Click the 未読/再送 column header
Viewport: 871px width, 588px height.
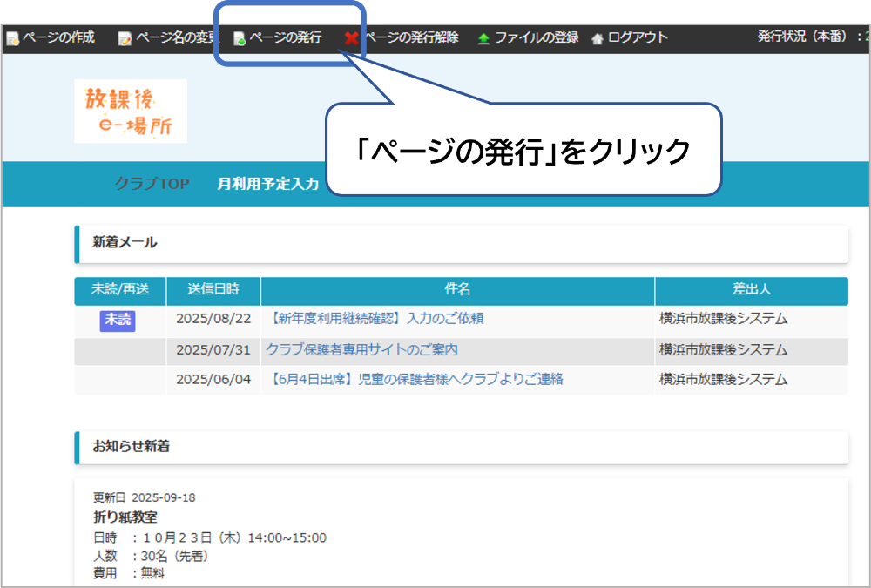click(x=119, y=289)
